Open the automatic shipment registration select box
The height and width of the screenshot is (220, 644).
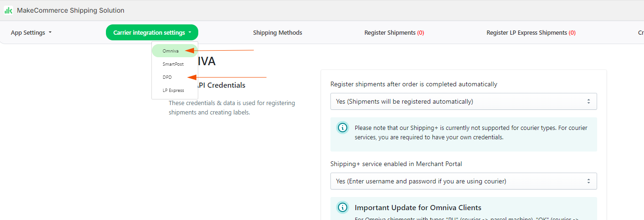click(x=464, y=101)
